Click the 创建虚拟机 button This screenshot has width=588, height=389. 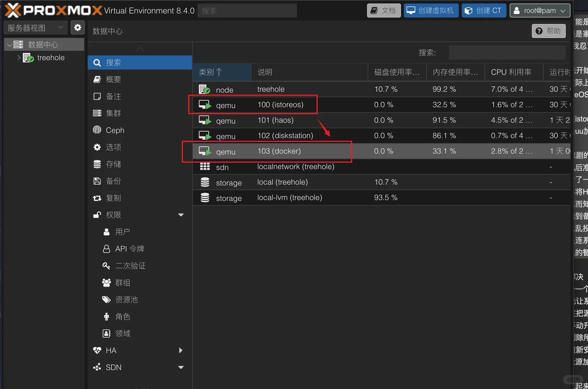coord(431,10)
